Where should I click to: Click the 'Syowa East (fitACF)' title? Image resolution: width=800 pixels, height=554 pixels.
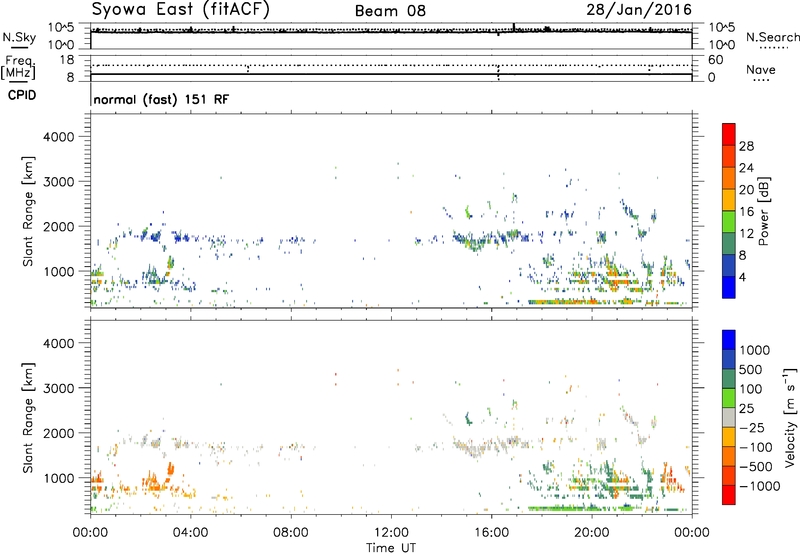181,9
